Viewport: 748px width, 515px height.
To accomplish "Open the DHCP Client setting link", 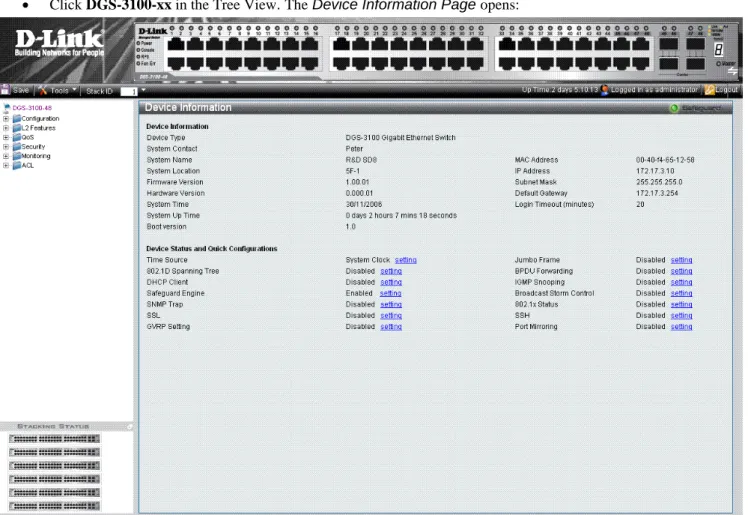I will (x=391, y=282).
